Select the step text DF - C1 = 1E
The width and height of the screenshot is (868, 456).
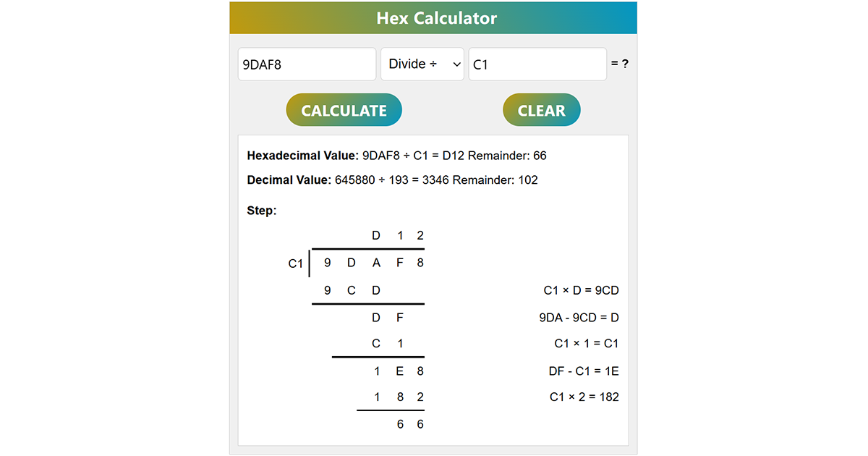(x=584, y=371)
